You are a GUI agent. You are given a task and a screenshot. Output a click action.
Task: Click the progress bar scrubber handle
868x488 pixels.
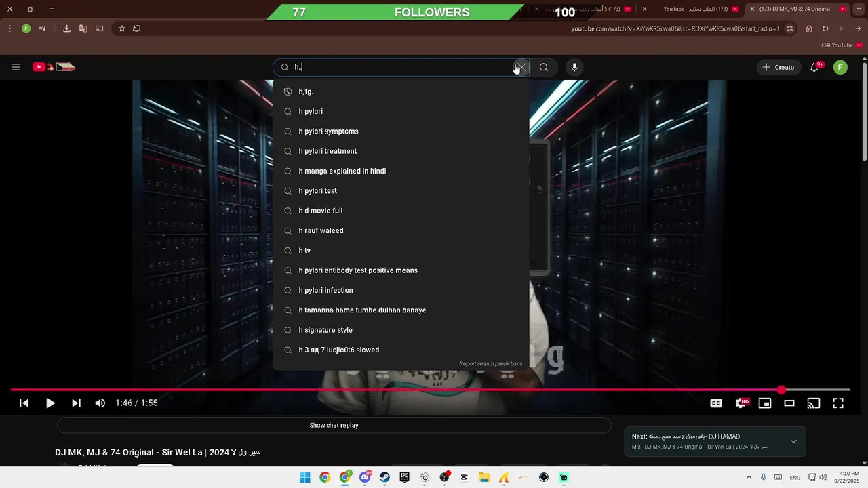point(782,390)
